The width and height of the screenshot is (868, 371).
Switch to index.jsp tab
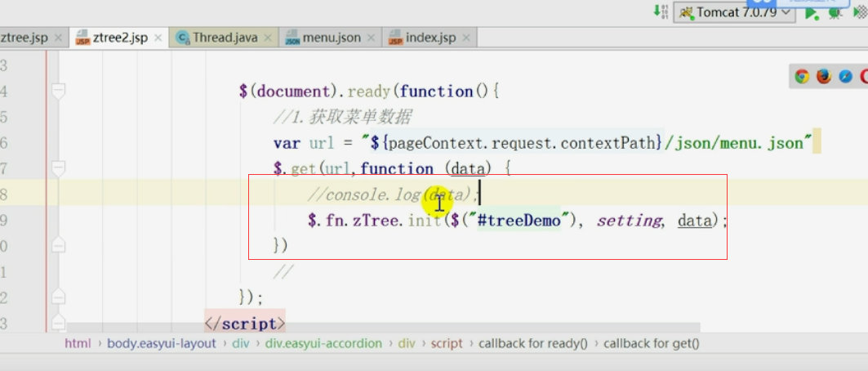[x=430, y=38]
